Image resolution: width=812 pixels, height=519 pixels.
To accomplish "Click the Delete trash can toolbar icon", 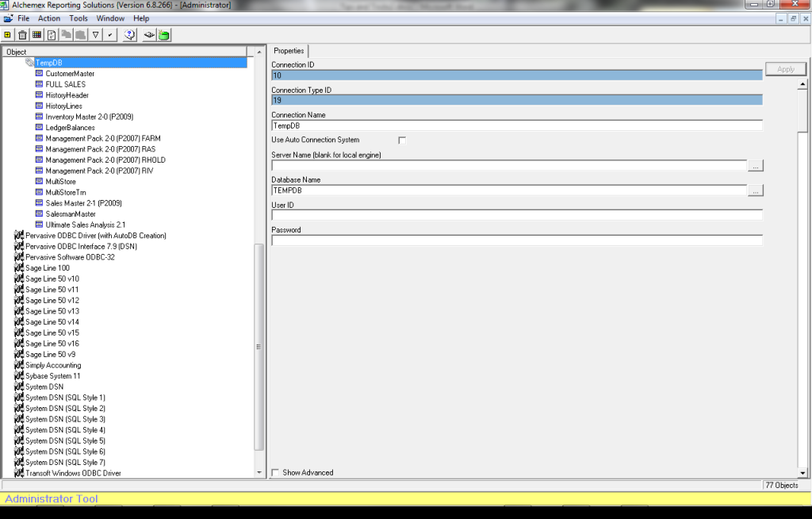I will [22, 34].
